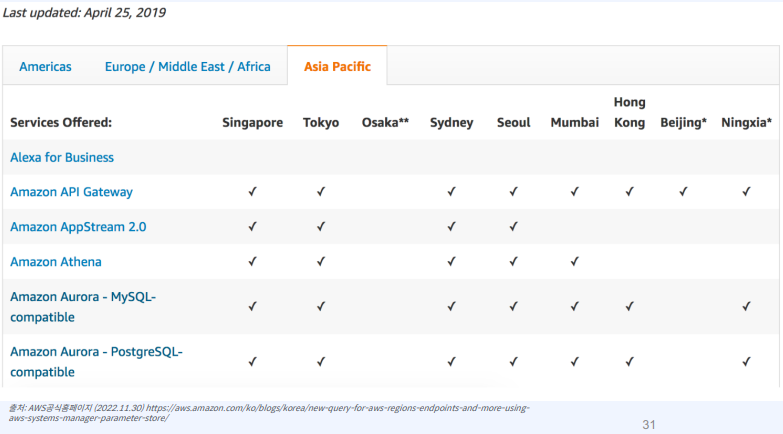Click Aurora PostgreSQL checkmark under Mumbai
Screen dimensions: 783x434
click(x=575, y=362)
